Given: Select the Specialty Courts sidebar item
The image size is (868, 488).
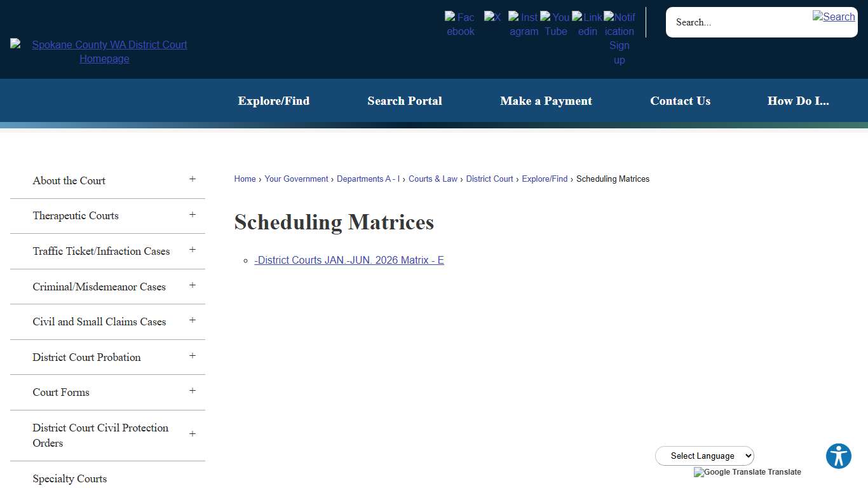Looking at the screenshot, I should [x=69, y=478].
